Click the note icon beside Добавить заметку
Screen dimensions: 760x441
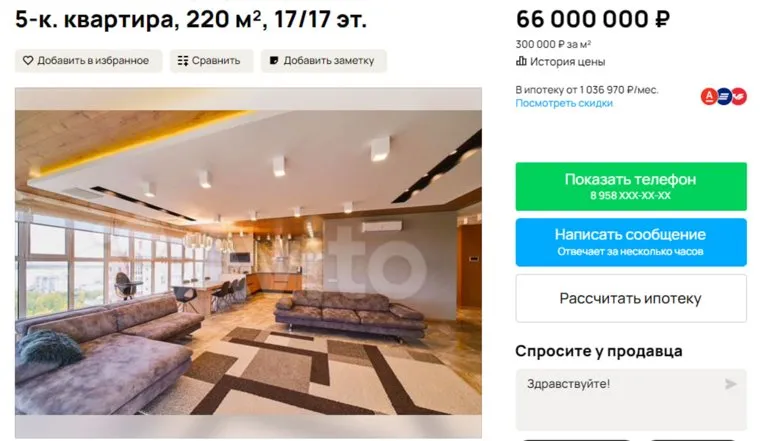(x=274, y=61)
